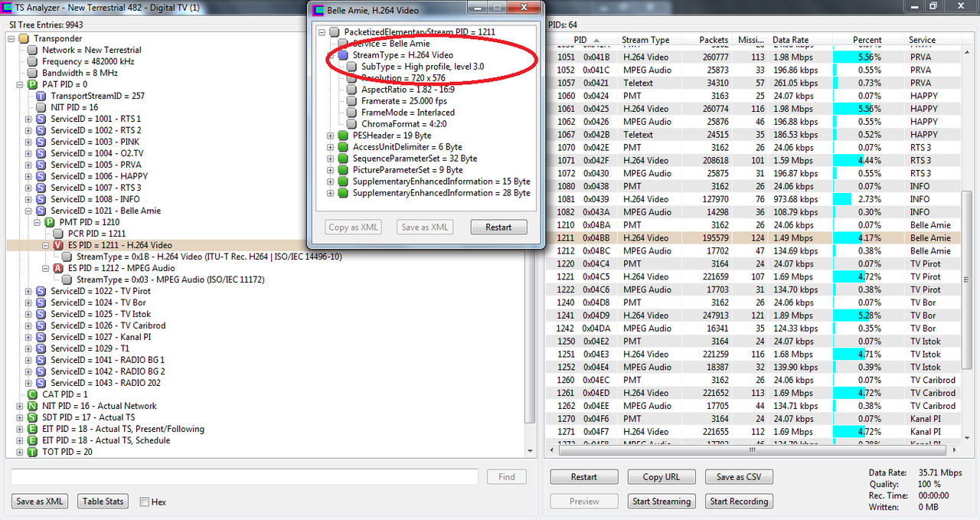Collapse the PAT PID = 0 node

pos(20,84)
